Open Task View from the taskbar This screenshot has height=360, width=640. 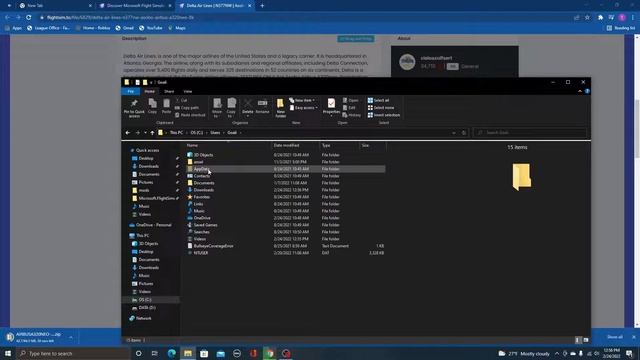click(155, 353)
